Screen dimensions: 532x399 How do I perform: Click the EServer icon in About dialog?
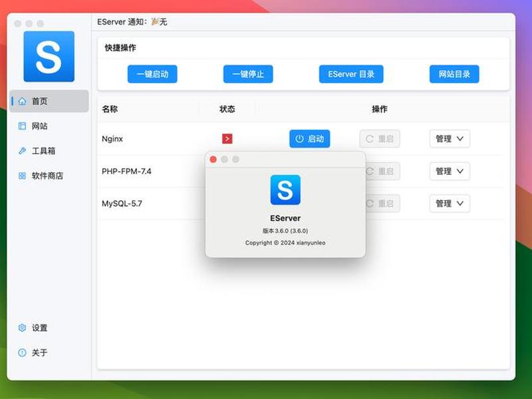pos(285,190)
